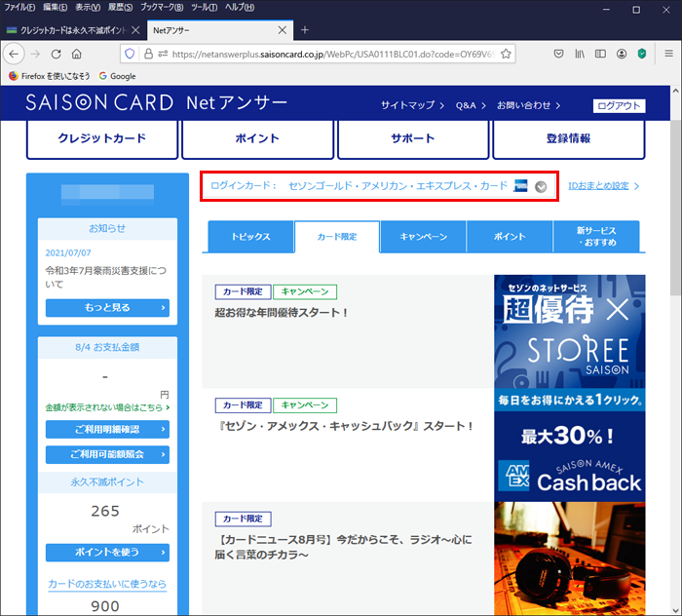The image size is (682, 616).
Task: Click the browser back arrow button
Action: (15, 54)
